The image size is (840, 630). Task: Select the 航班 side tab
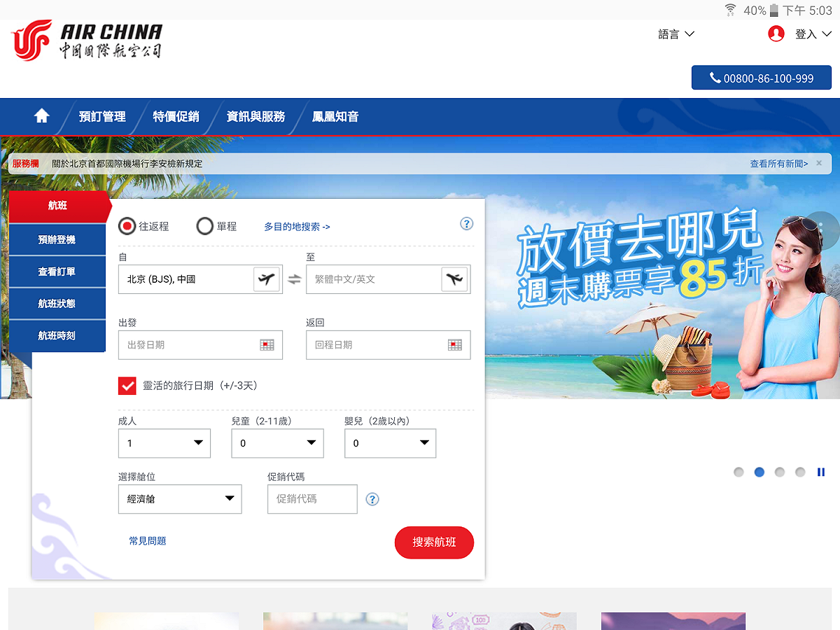coord(59,206)
